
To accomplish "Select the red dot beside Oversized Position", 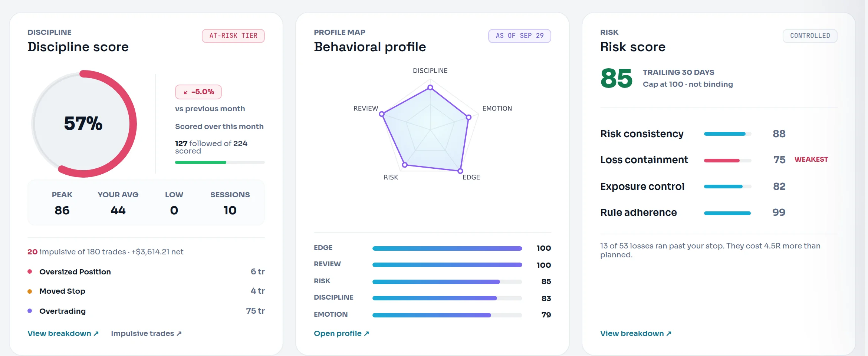I will [30, 271].
